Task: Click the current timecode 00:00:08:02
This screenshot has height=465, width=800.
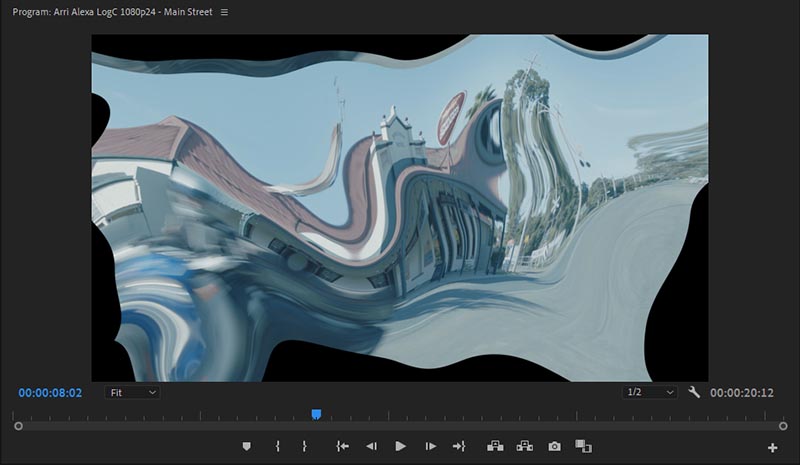Action: (x=50, y=393)
